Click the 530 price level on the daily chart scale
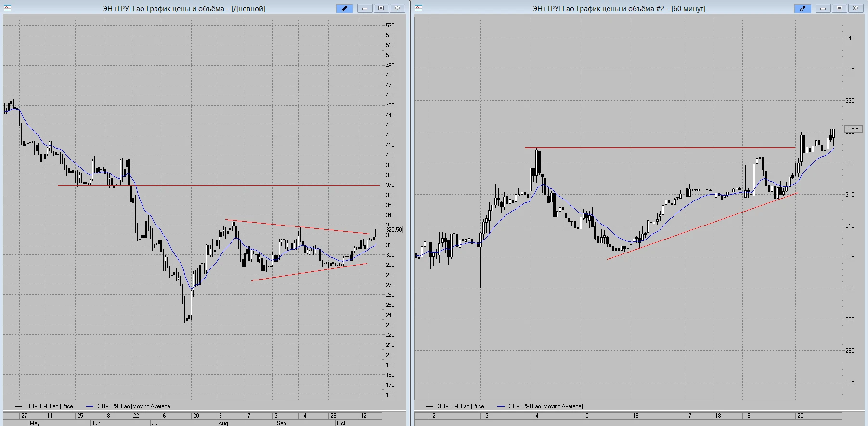 pos(390,26)
